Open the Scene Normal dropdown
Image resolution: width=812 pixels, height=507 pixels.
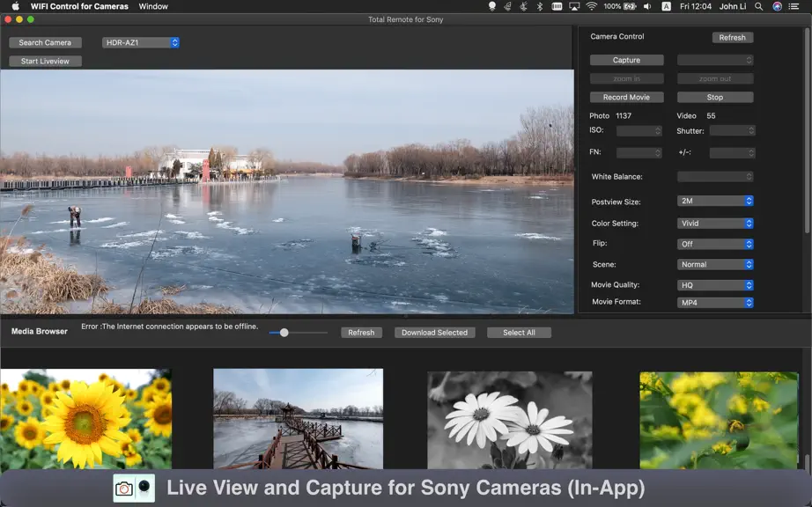click(715, 264)
